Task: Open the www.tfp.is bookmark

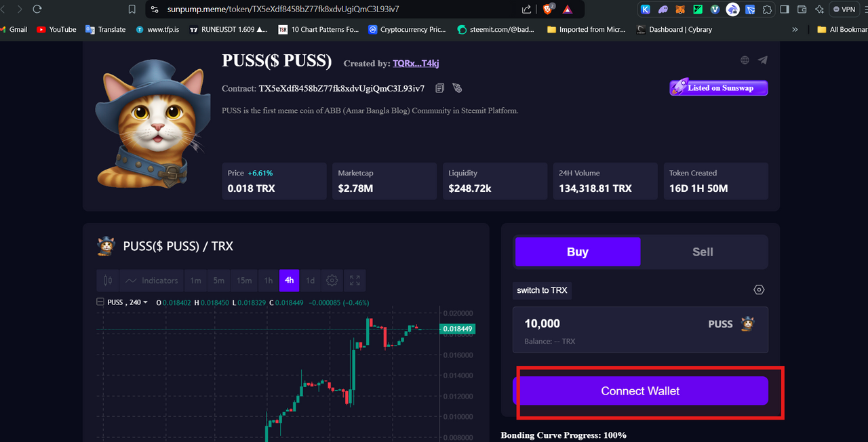Action: point(157,29)
